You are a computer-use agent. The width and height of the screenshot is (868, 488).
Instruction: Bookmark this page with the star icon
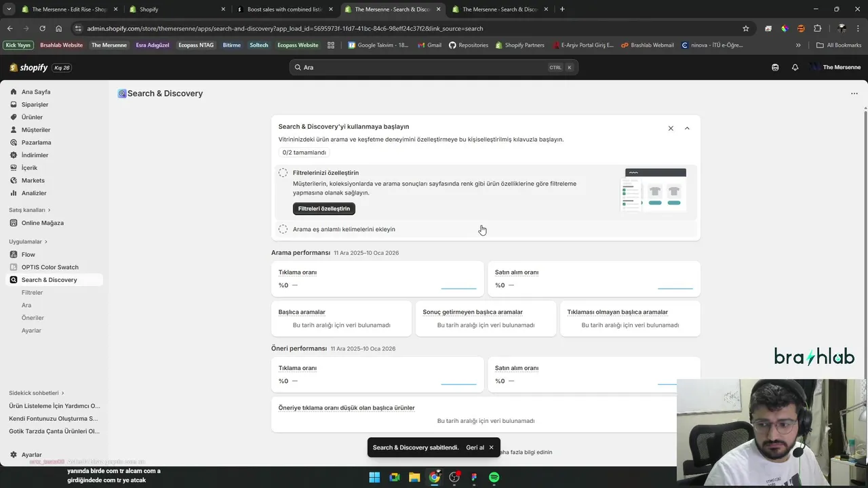coord(746,28)
